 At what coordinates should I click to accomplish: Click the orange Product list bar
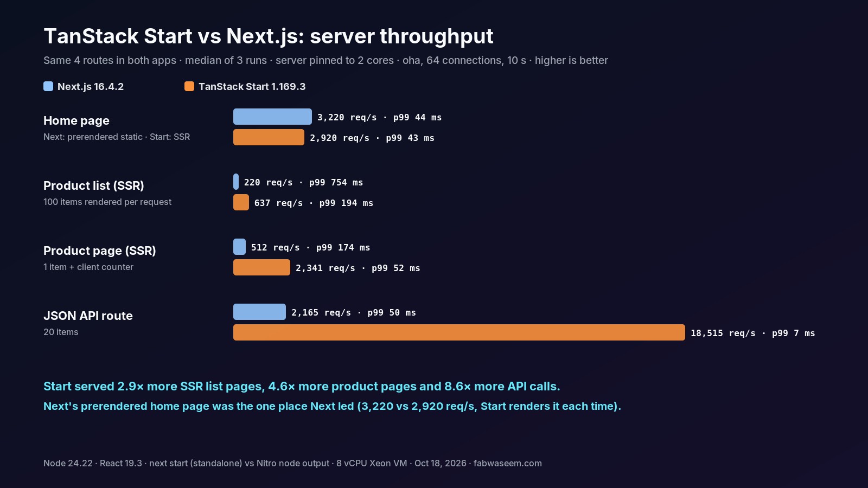coord(241,202)
